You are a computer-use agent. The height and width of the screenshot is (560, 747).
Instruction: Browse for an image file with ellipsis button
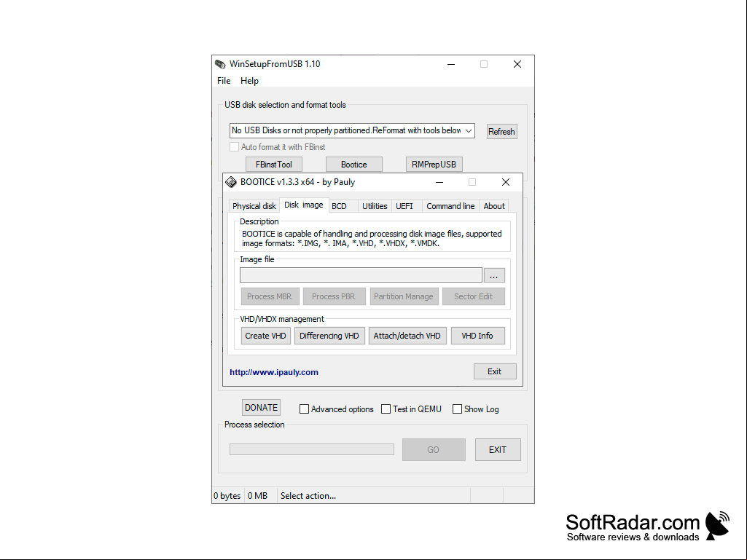(x=494, y=275)
